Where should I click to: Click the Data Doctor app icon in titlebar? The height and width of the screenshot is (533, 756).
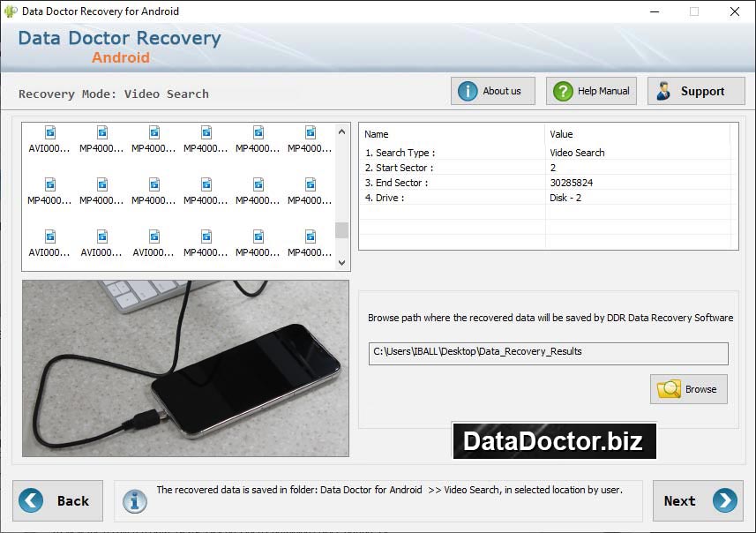(x=10, y=11)
